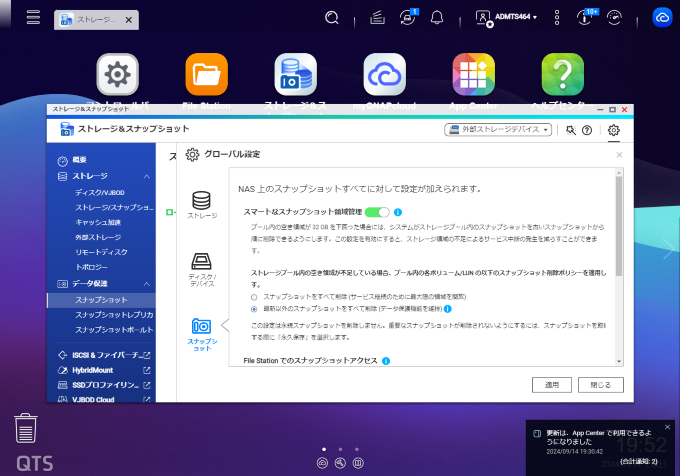Click first round icon in bottom dock
This screenshot has height=476, width=680.
click(x=322, y=463)
